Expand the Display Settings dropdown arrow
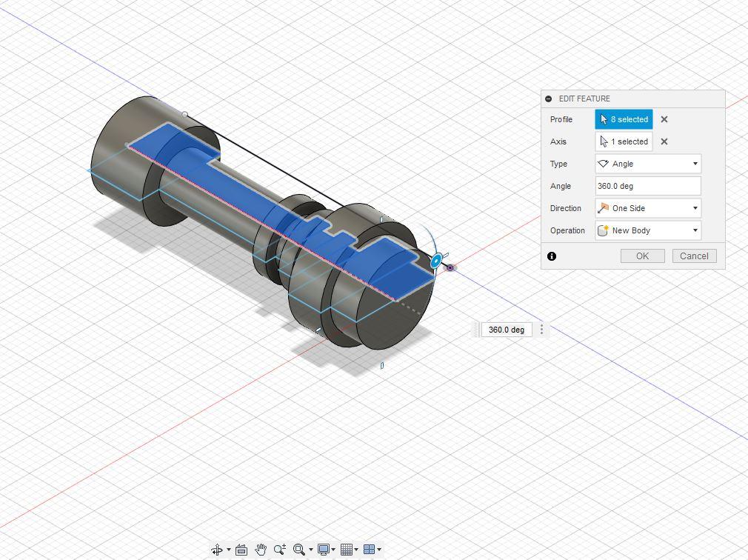 [333, 550]
